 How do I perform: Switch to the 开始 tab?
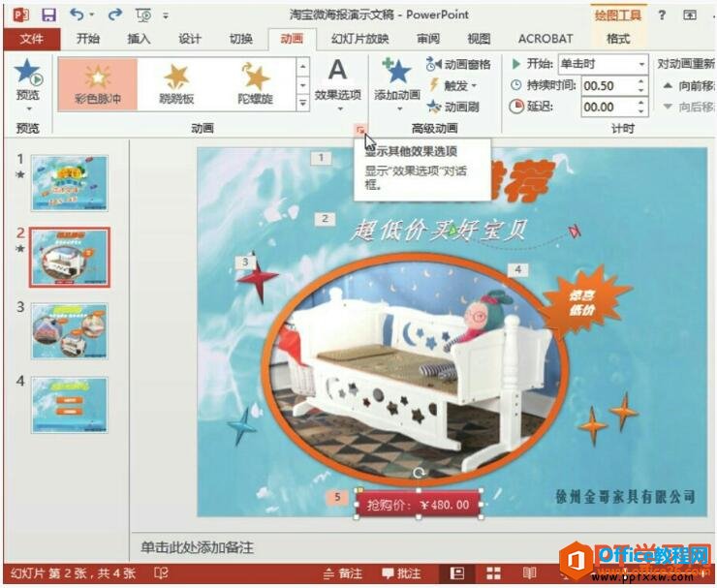88,39
